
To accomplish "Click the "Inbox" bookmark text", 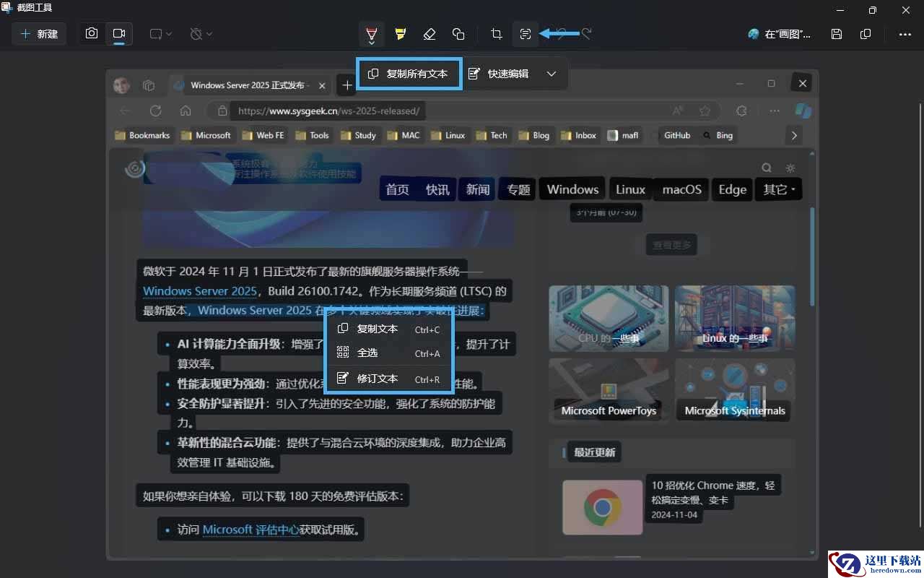I will 585,135.
